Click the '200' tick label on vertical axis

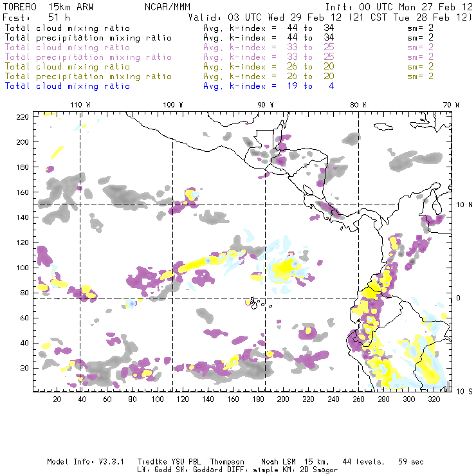[x=23, y=142]
